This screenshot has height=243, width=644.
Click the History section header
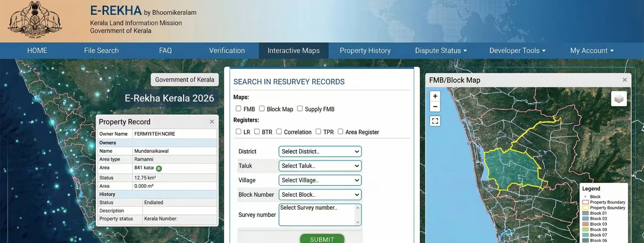[157, 194]
